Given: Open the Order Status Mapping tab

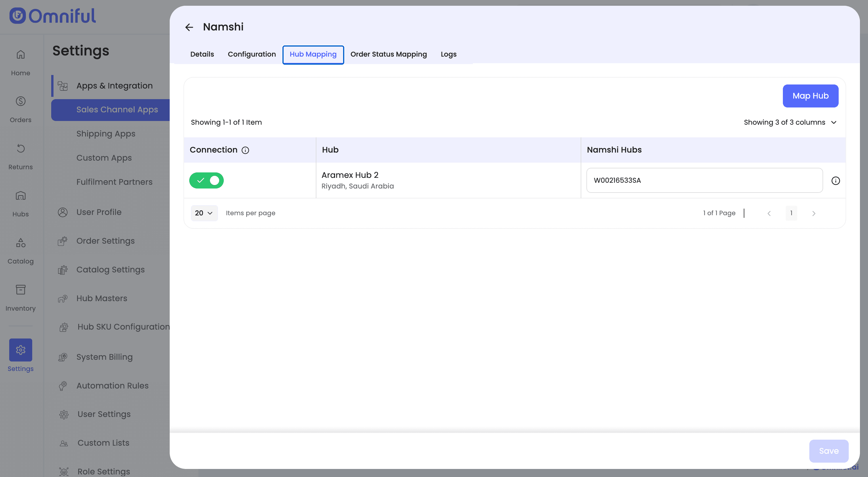Looking at the screenshot, I should coord(389,54).
